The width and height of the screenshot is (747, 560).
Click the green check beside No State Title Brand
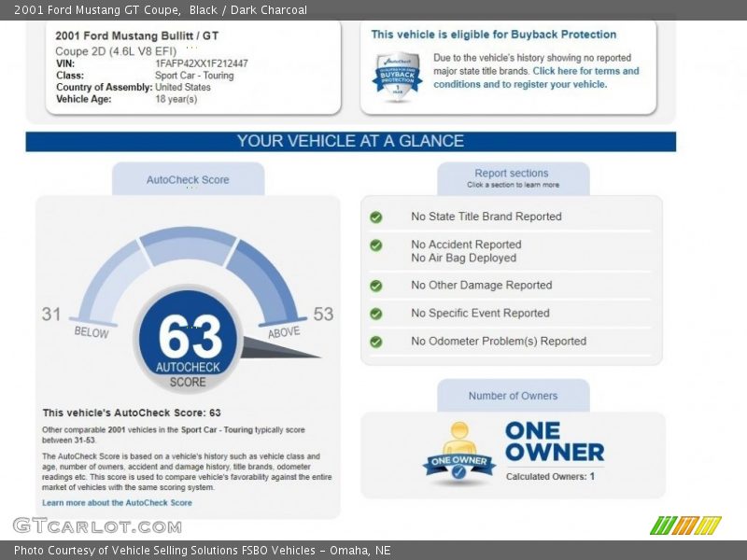375,217
